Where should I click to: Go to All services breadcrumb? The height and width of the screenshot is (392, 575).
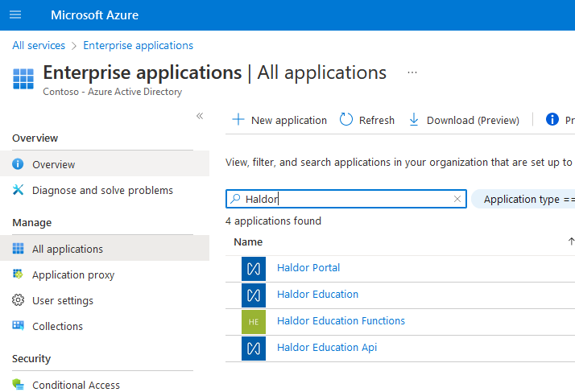click(x=39, y=45)
